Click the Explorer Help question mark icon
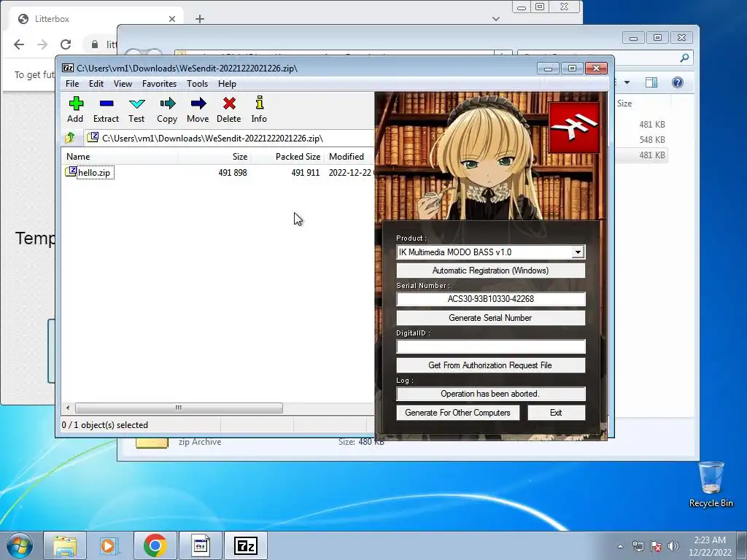747x560 pixels. (678, 82)
